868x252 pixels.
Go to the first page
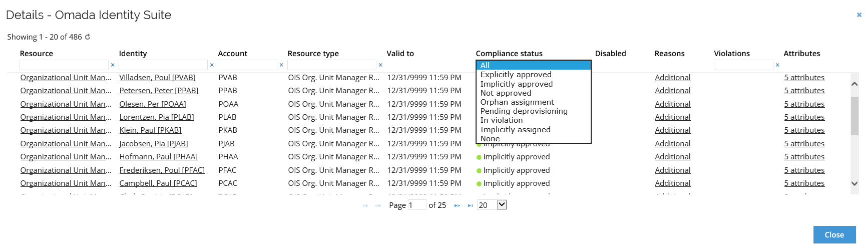coord(365,205)
